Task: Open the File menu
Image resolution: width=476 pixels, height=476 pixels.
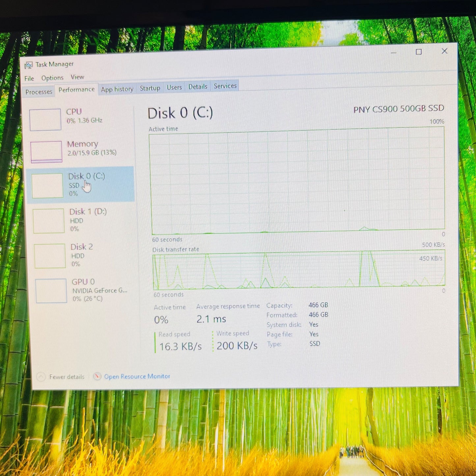Action: [x=29, y=78]
